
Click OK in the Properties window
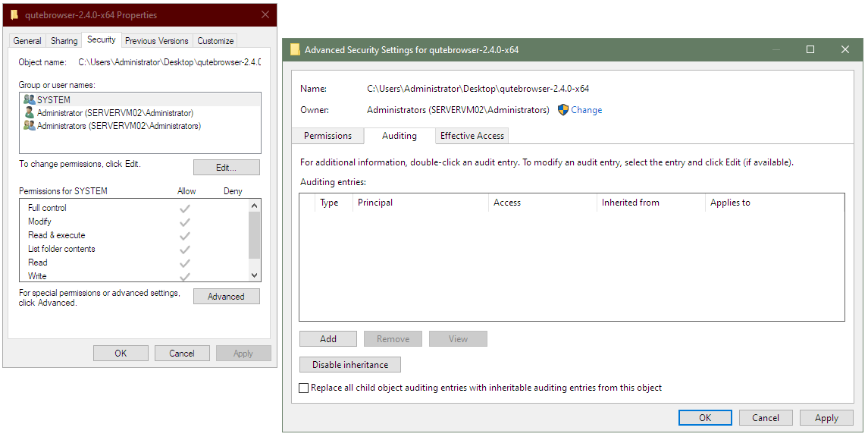121,354
